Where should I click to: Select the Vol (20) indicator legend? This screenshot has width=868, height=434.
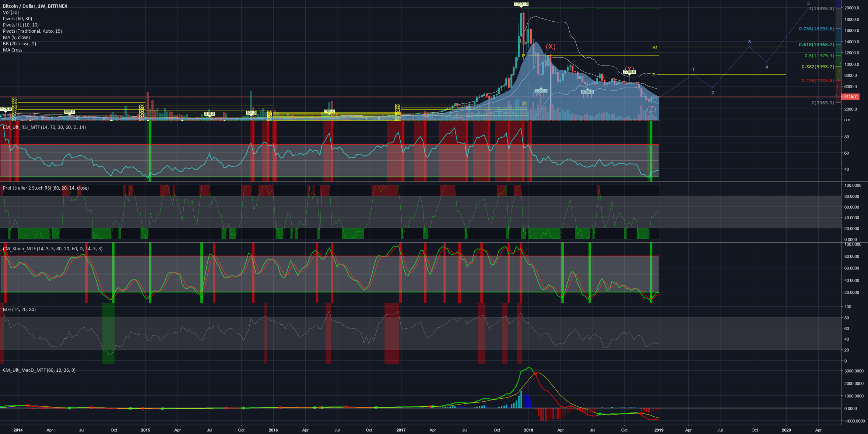point(11,12)
